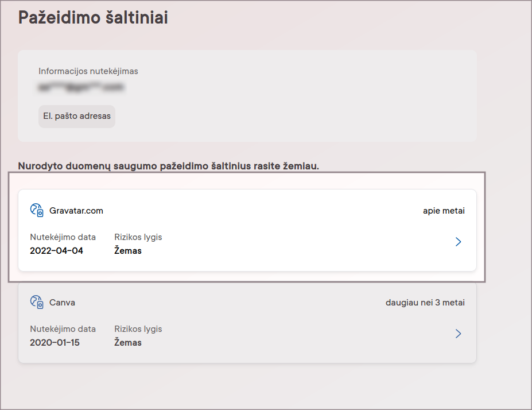Viewport: 532px width, 410px height.
Task: Click the Nurodyto duomenų saugumo instruction text
Action: (x=169, y=166)
